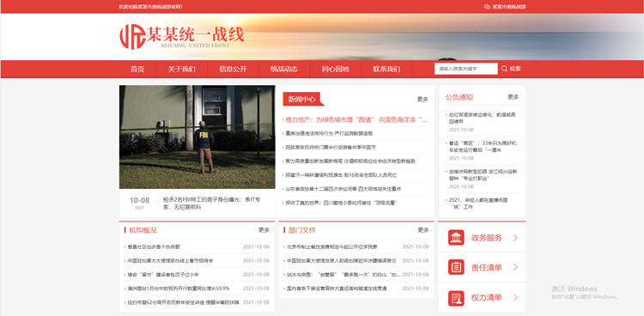Open the 山东省政协第十二届 news item
This screenshot has width=644, height=316.
click(343, 189)
